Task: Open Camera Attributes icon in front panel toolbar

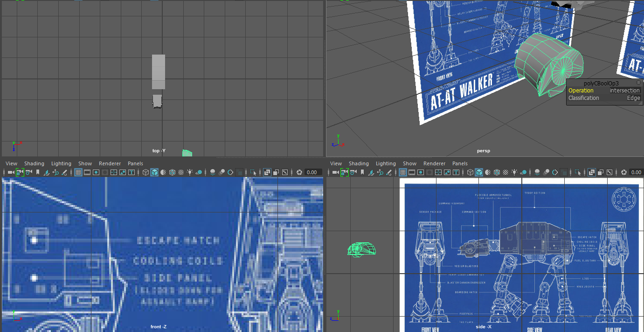Action: coord(29,172)
